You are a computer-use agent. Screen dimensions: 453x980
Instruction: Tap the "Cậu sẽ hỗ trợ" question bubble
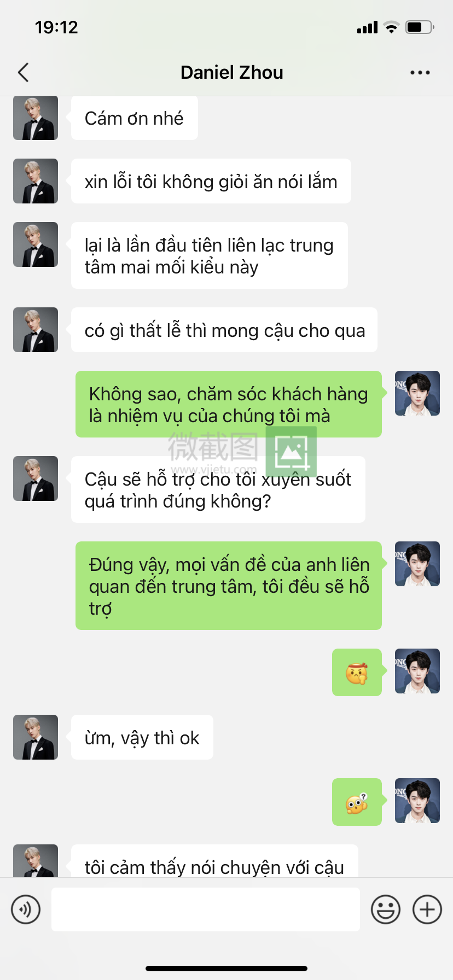(218, 489)
